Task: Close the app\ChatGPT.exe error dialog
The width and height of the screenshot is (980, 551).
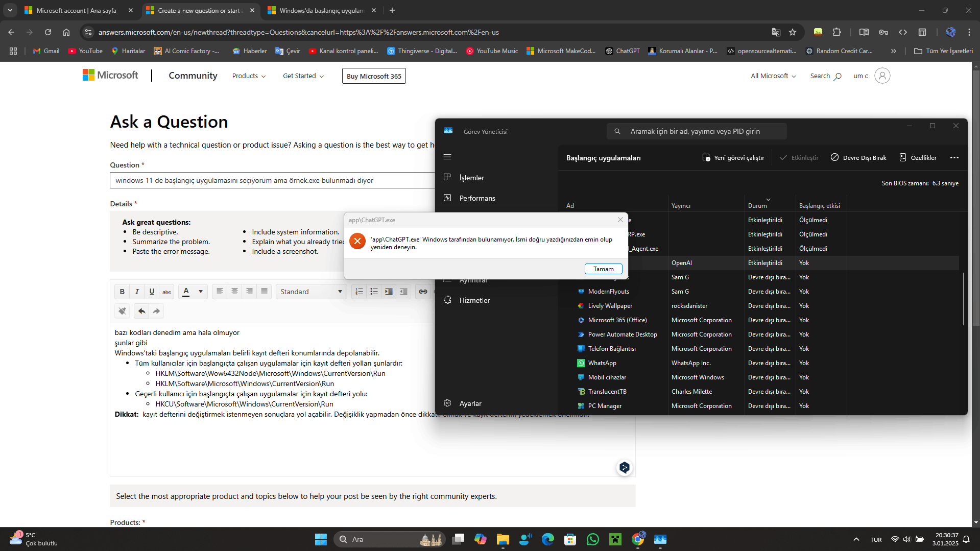Action: point(620,220)
